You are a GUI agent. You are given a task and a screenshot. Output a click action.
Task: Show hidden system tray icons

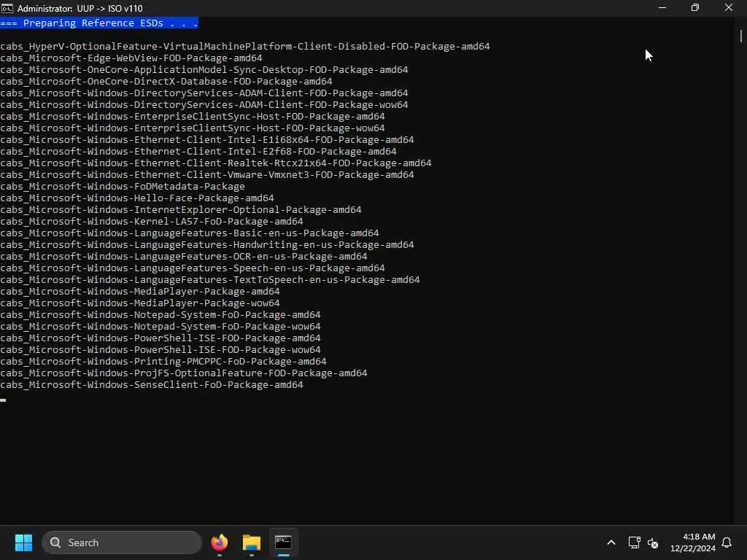tap(611, 542)
